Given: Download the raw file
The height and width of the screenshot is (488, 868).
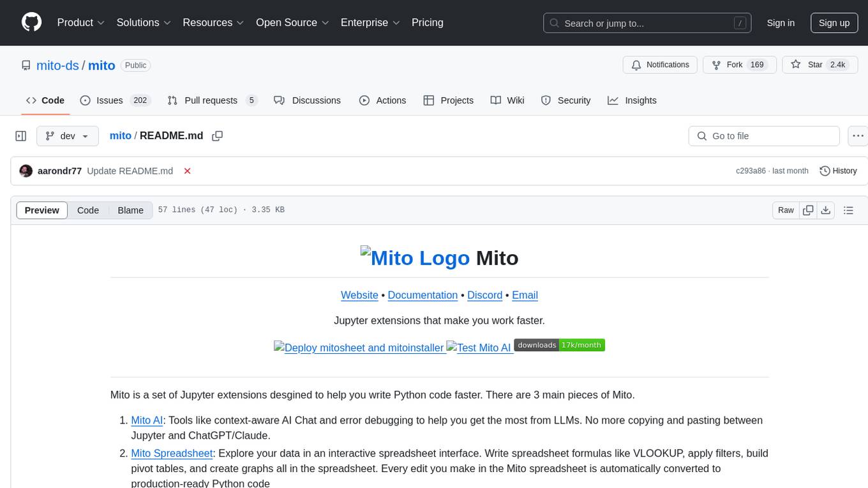Looking at the screenshot, I should coord(826,210).
